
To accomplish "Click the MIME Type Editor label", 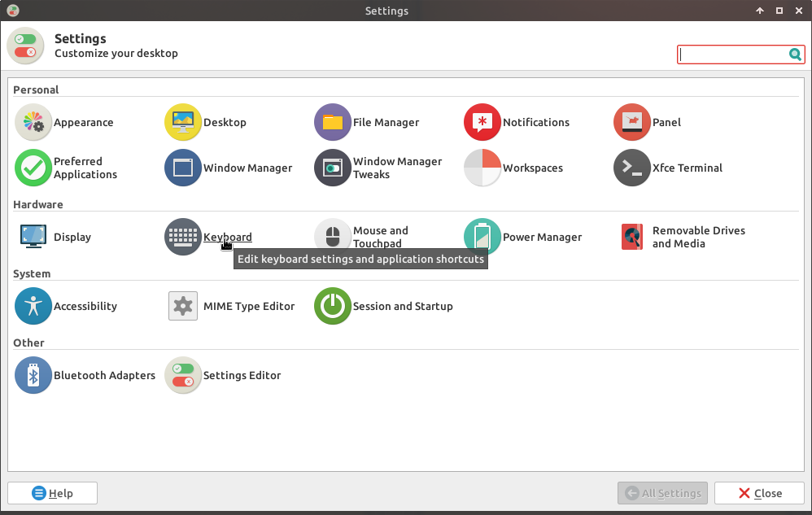I will click(249, 307).
